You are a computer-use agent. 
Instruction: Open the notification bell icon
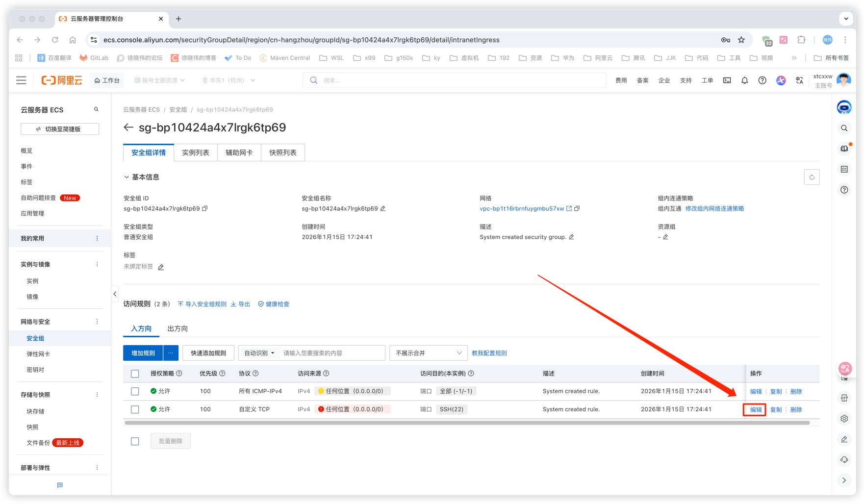pyautogui.click(x=744, y=80)
